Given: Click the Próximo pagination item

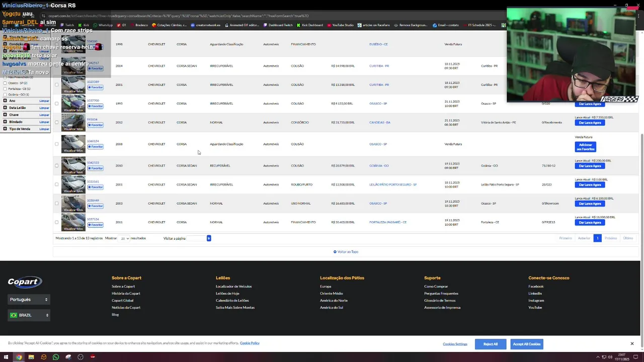Looking at the screenshot, I should [x=611, y=238].
